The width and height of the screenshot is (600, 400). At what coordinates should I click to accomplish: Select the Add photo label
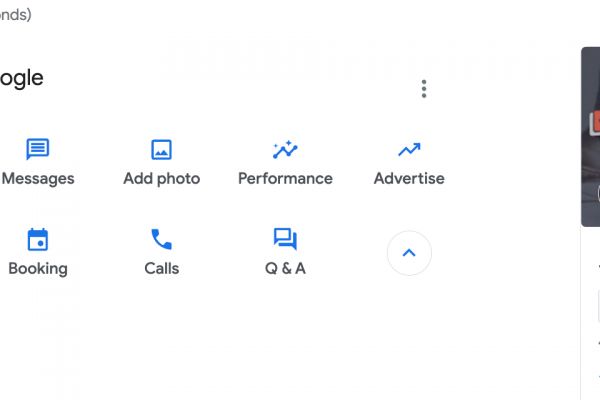pos(161,179)
